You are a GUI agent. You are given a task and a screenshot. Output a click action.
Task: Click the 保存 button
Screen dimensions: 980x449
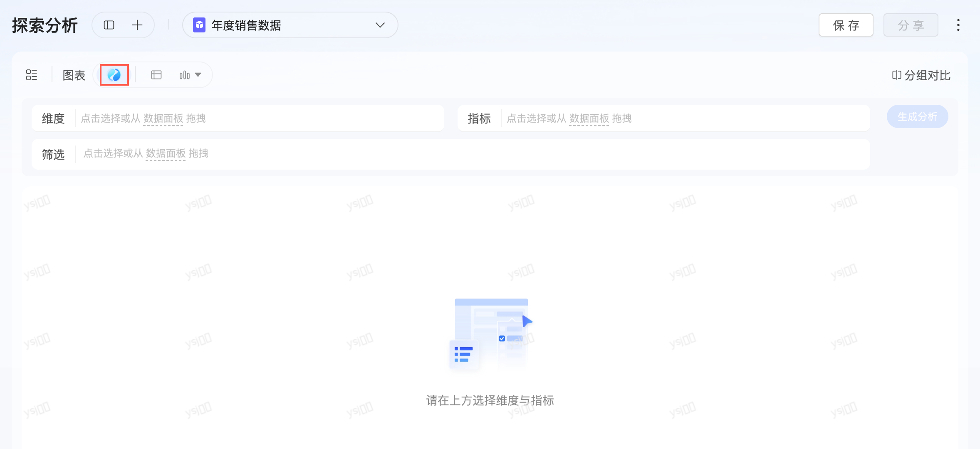pyautogui.click(x=846, y=25)
